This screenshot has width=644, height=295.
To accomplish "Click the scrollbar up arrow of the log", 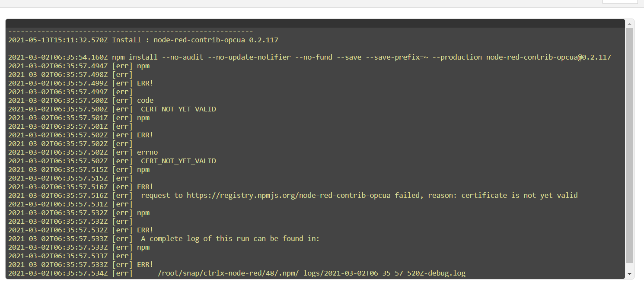I will [x=629, y=23].
